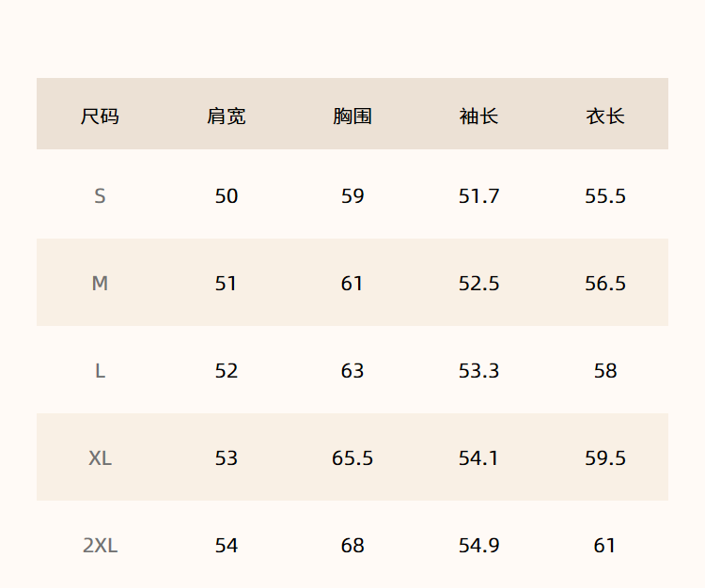Select the 衣长 header cell
Image resolution: width=705 pixels, height=588 pixels.
[605, 116]
